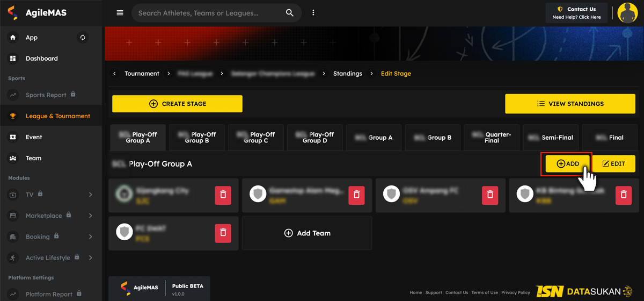This screenshot has height=301, width=644.
Task: Open the hamburger menu icon
Action: [120, 13]
